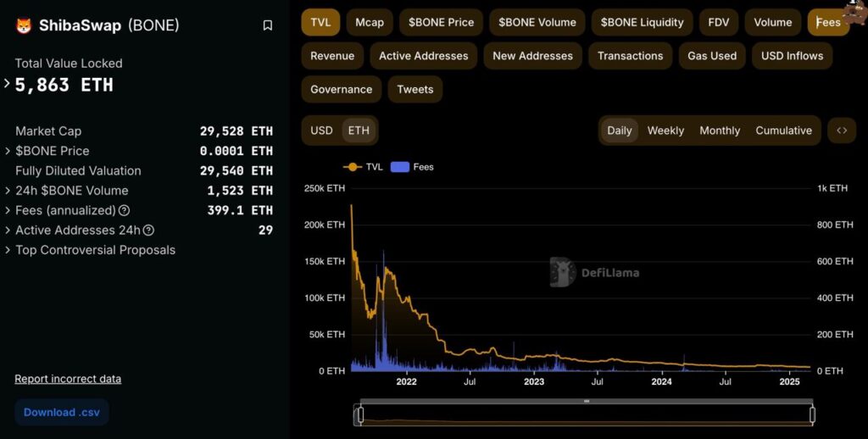This screenshot has width=868, height=439.
Task: Toggle the $BONE Price chart metric
Action: pyautogui.click(x=441, y=23)
